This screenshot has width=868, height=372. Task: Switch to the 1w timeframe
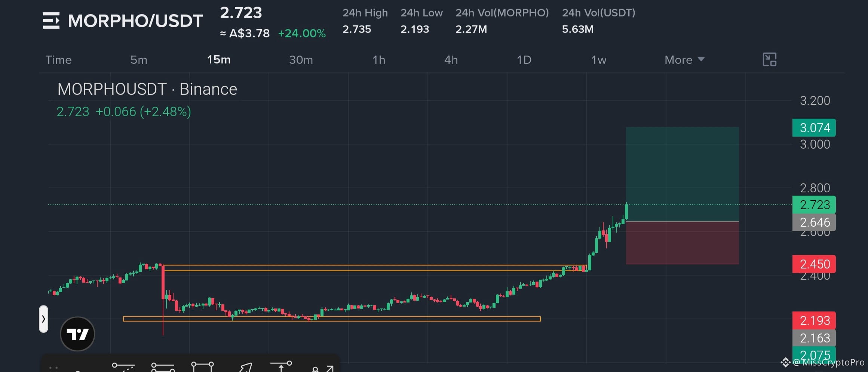[x=599, y=60]
